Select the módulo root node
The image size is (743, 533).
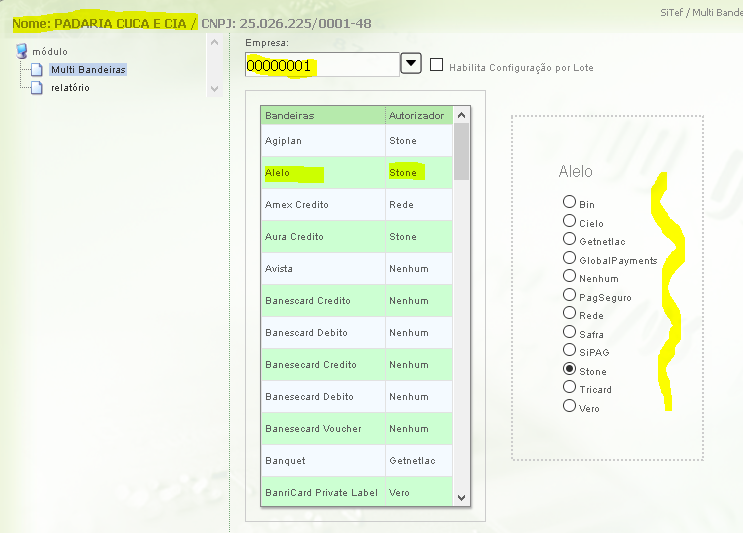pos(50,51)
